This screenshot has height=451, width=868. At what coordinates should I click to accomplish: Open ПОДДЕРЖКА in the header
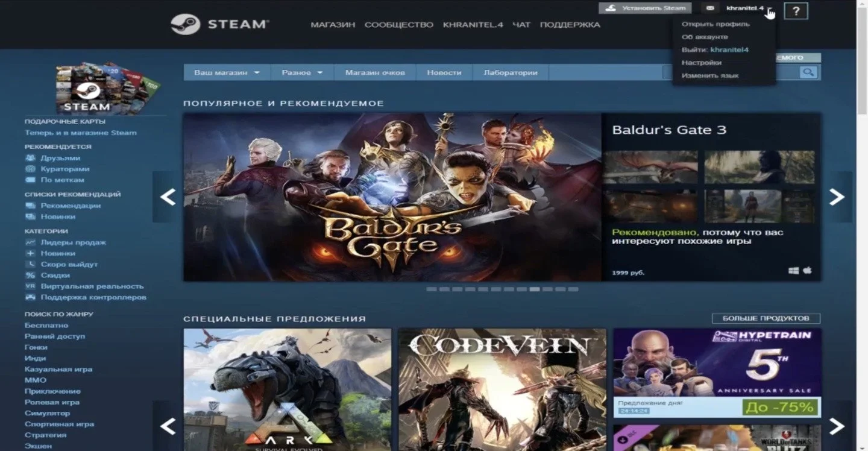(x=570, y=25)
